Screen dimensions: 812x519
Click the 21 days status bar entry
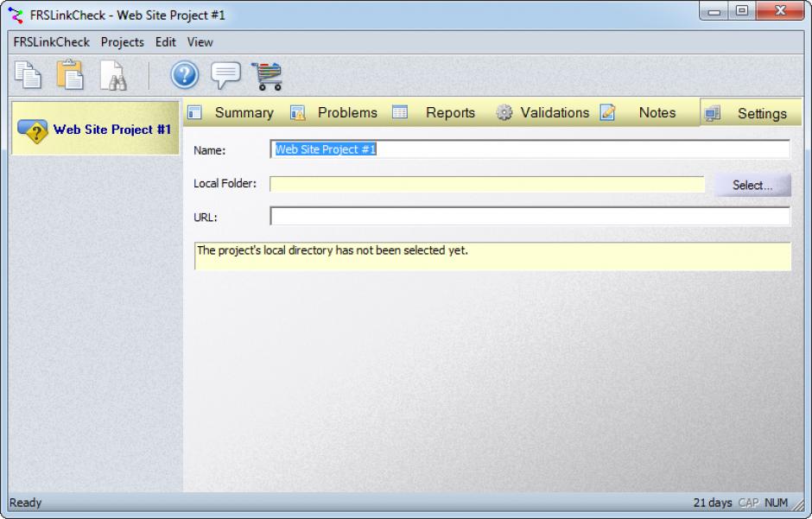point(713,503)
